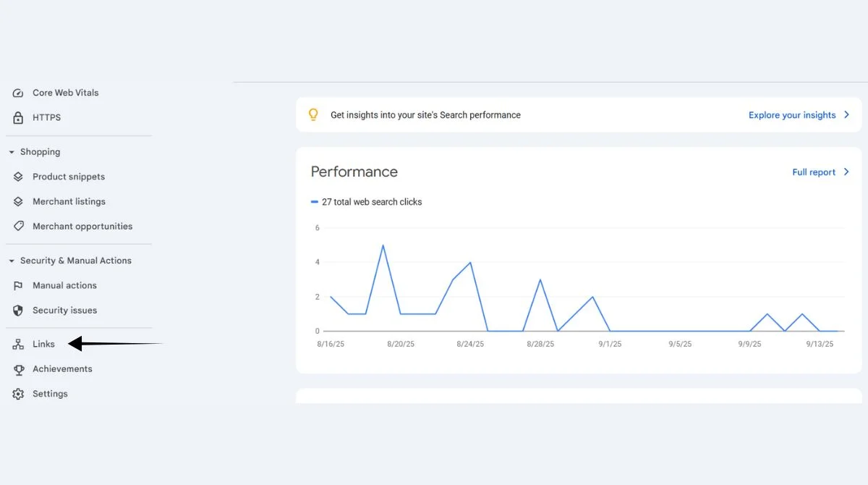Click the Security issues shield icon
Viewport: 868px width, 485px height.
tap(18, 310)
